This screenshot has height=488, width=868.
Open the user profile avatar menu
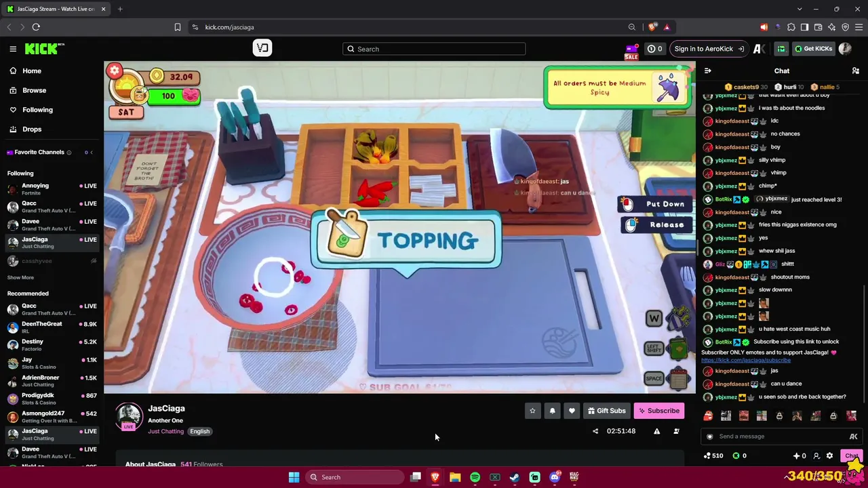(x=845, y=49)
